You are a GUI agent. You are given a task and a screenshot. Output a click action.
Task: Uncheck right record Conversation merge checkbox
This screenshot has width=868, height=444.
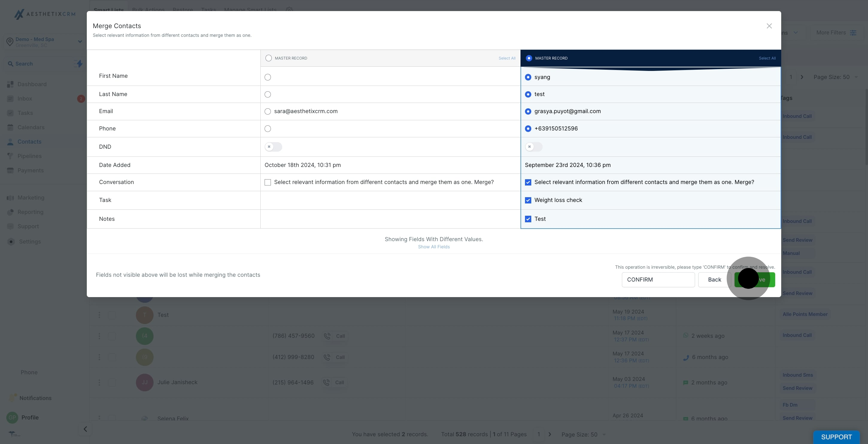pos(528,182)
